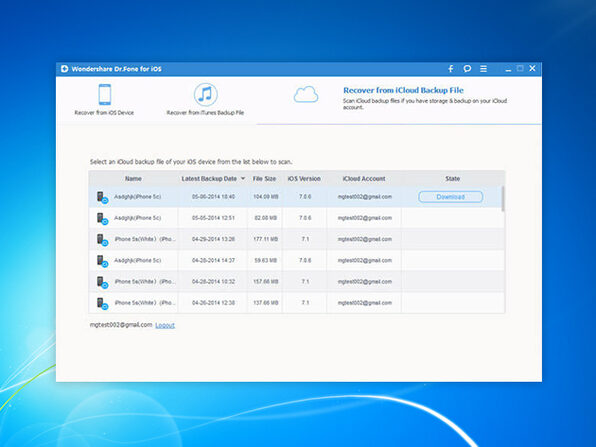Viewport: 596px width, 447px height.
Task: Click the File Size column header
Action: 265,179
